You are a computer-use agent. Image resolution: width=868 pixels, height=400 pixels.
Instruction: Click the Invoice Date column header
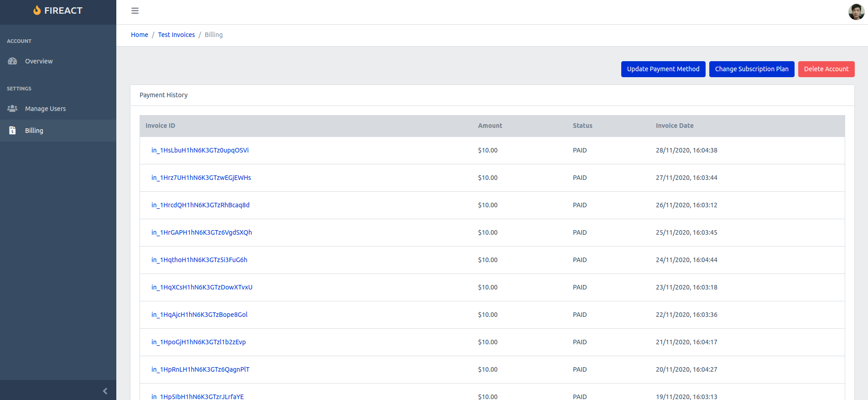[675, 126]
